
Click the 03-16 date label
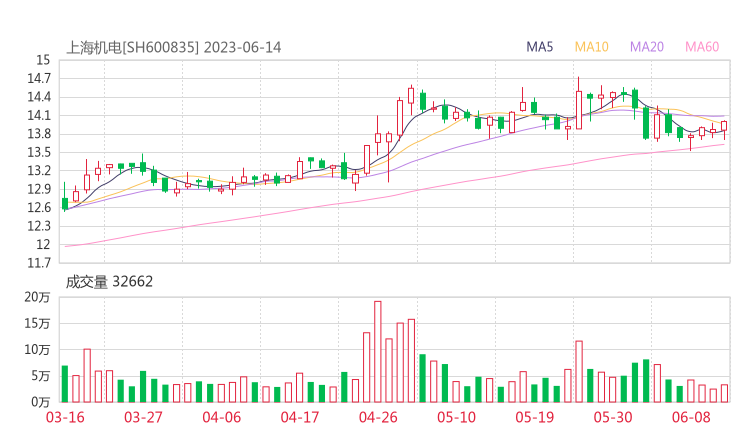(x=65, y=417)
